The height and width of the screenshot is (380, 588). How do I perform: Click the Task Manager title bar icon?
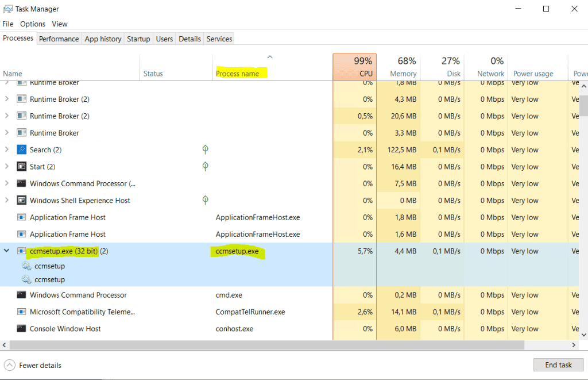tap(9, 9)
